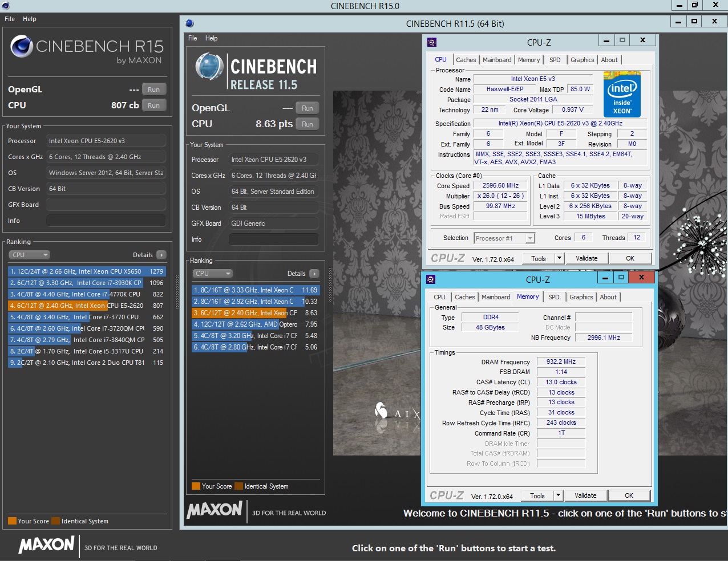The width and height of the screenshot is (728, 561).
Task: Open the CPU ranking dropdown in Cinebench R11.5
Action: [x=212, y=274]
